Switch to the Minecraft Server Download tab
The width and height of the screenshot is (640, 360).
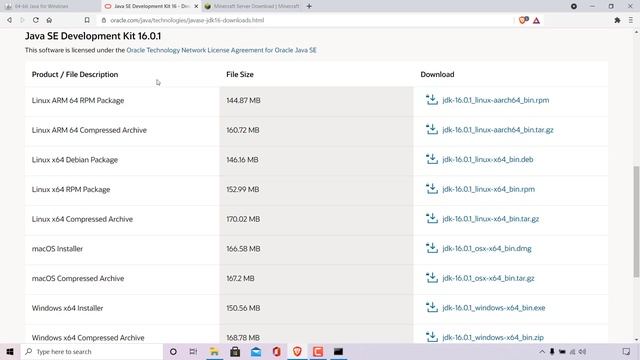point(252,6)
